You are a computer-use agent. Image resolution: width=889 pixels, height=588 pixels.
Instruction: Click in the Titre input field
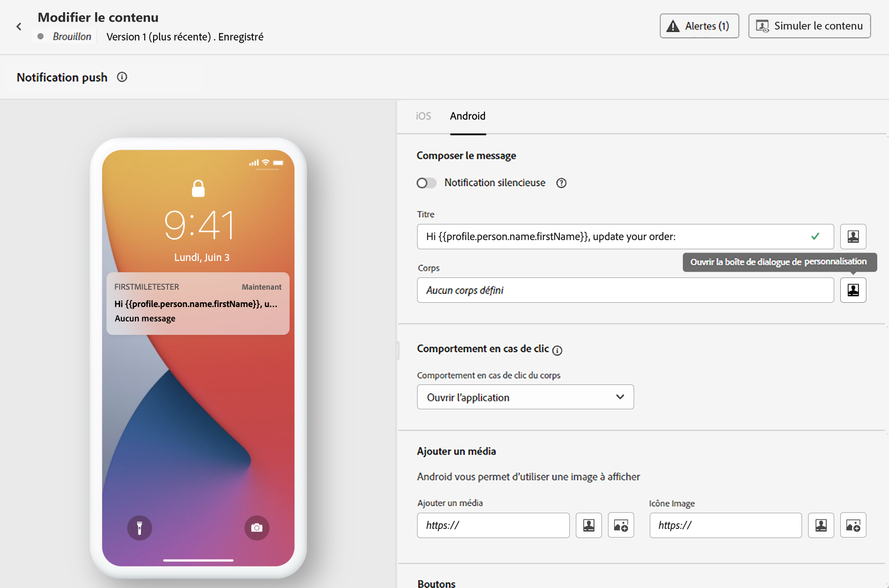click(x=609, y=237)
